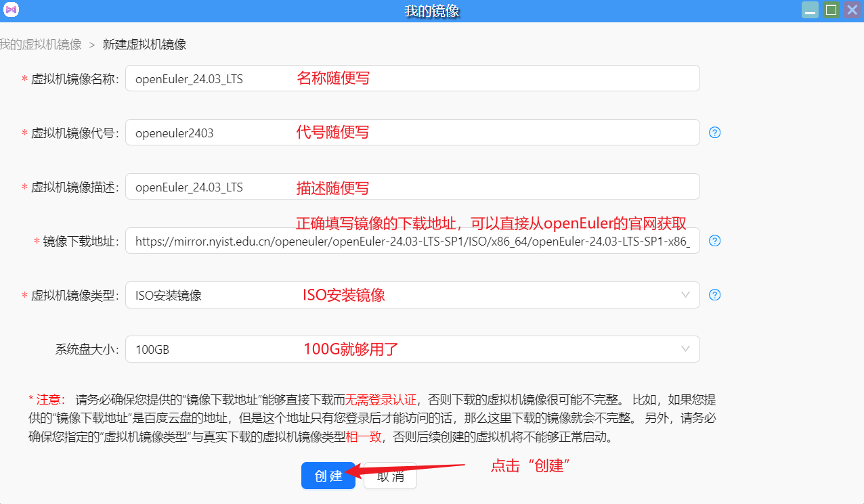Click the 虚拟机镜像代号 label
The image size is (864, 504).
point(75,133)
